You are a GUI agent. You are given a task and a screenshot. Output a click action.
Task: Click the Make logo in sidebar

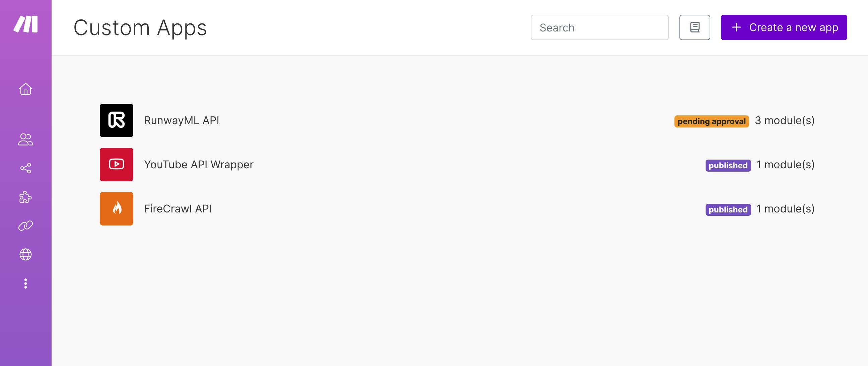pos(25,24)
